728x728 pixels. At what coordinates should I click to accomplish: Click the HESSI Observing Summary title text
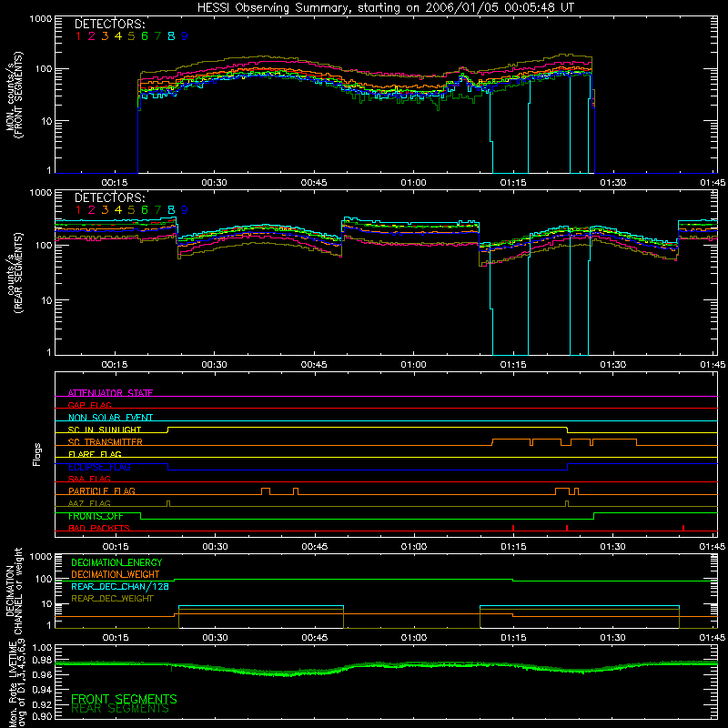386,8
